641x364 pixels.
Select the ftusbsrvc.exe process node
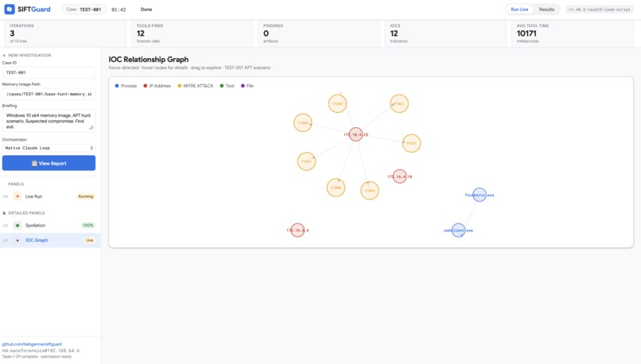(x=480, y=195)
